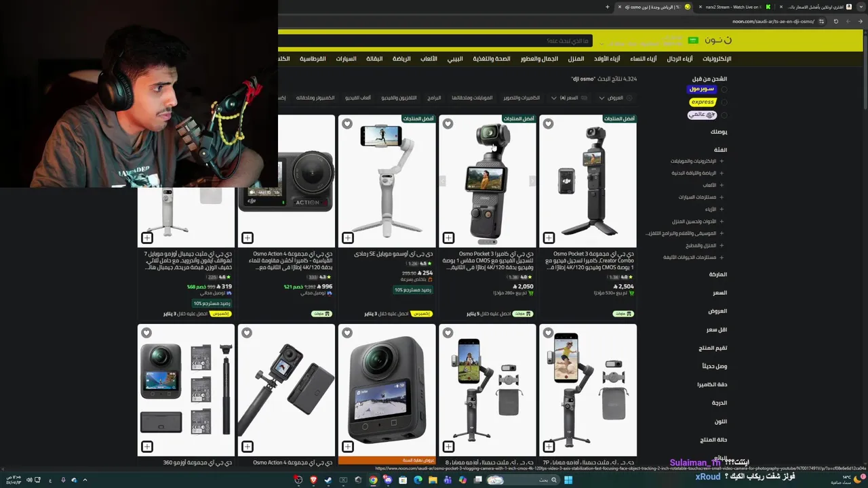Add Osmo Mobile SE gimbal to cart
Screen dimensions: 868x488
348,238
